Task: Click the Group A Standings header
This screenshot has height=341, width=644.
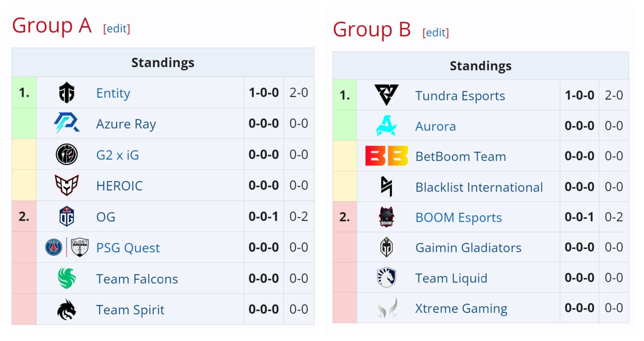Action: pyautogui.click(x=163, y=62)
